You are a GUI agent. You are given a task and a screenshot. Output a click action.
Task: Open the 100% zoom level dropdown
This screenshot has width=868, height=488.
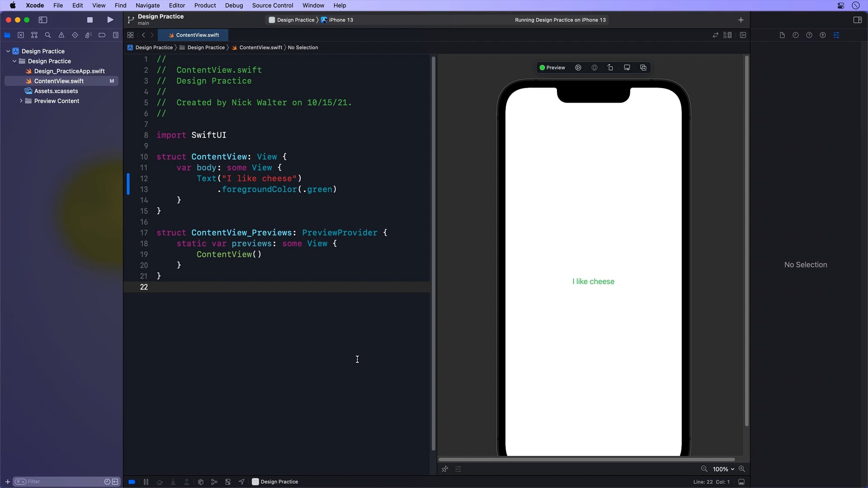723,469
